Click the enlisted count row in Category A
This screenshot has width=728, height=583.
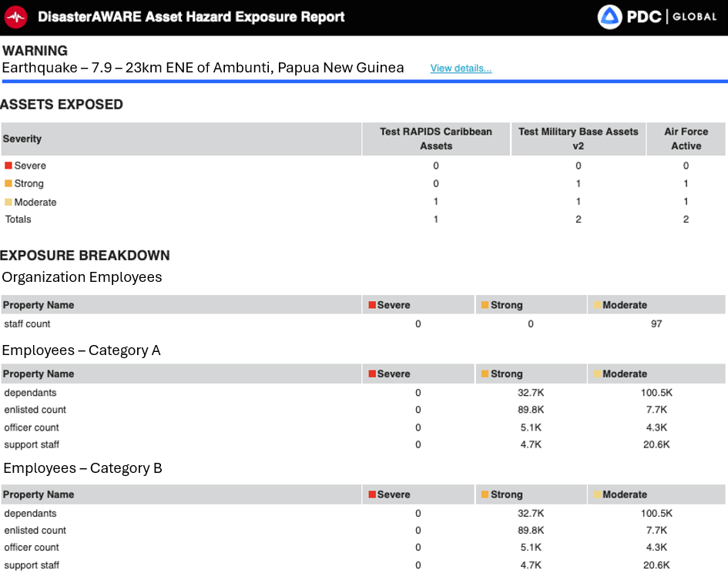[363, 410]
